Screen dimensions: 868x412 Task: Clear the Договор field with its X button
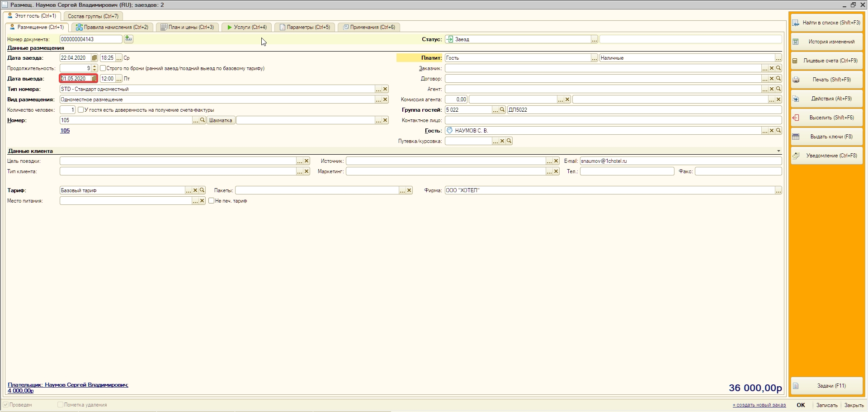tap(772, 79)
